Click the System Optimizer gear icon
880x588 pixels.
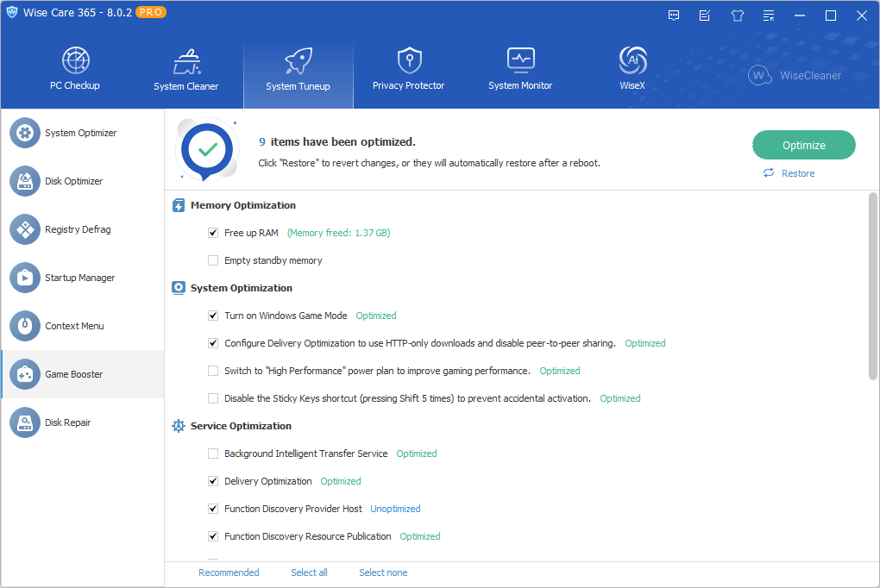tap(25, 133)
